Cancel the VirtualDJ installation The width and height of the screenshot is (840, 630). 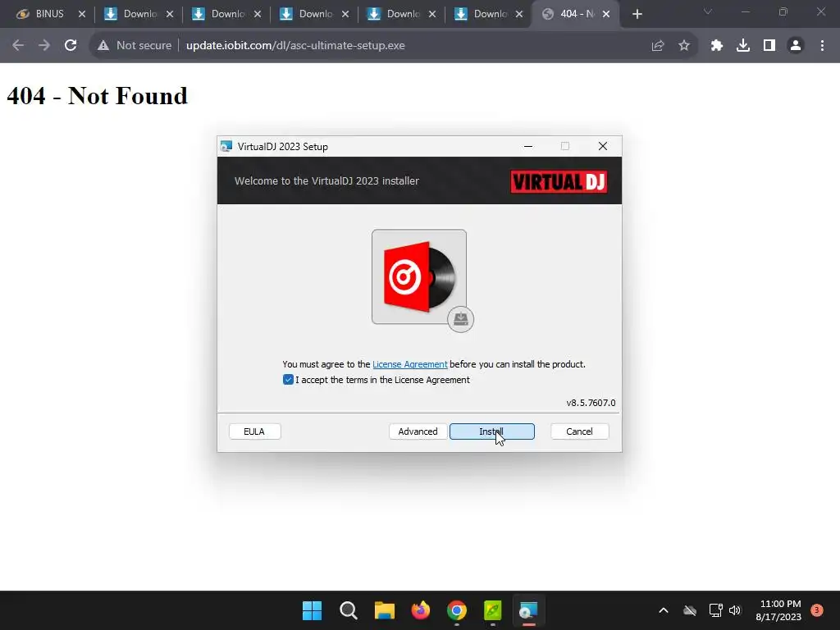580,431
